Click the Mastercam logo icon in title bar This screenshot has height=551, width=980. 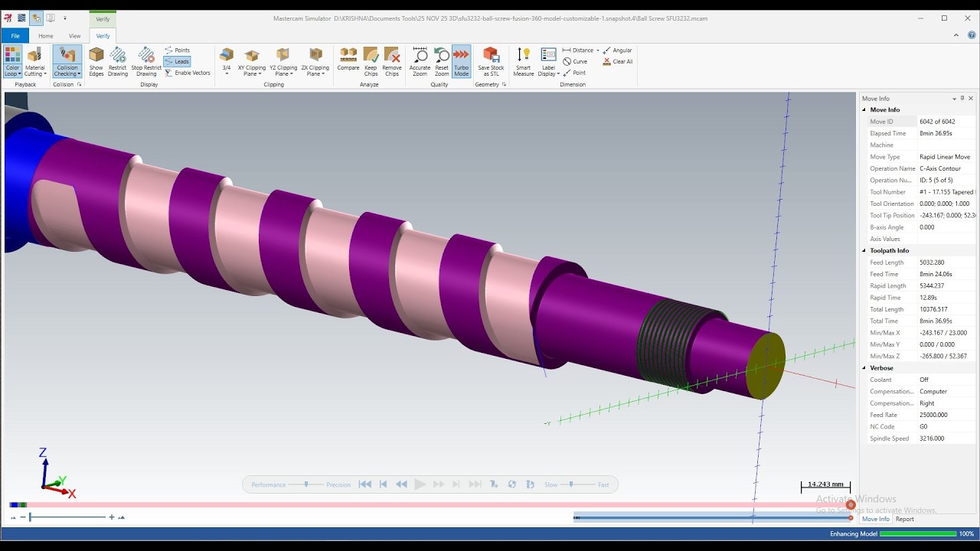coord(8,18)
